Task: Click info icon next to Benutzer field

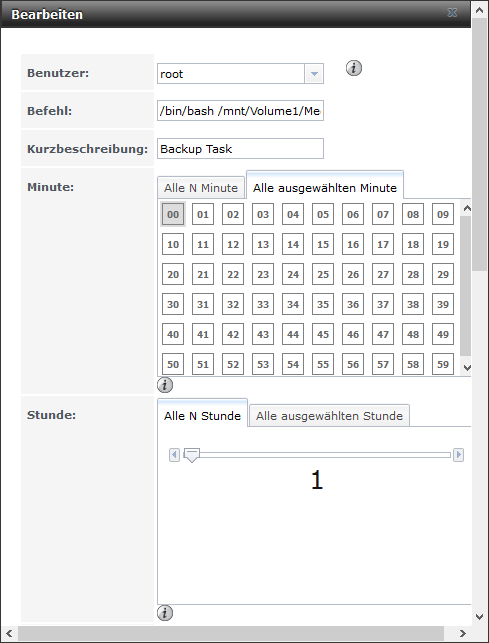Action: [354, 68]
